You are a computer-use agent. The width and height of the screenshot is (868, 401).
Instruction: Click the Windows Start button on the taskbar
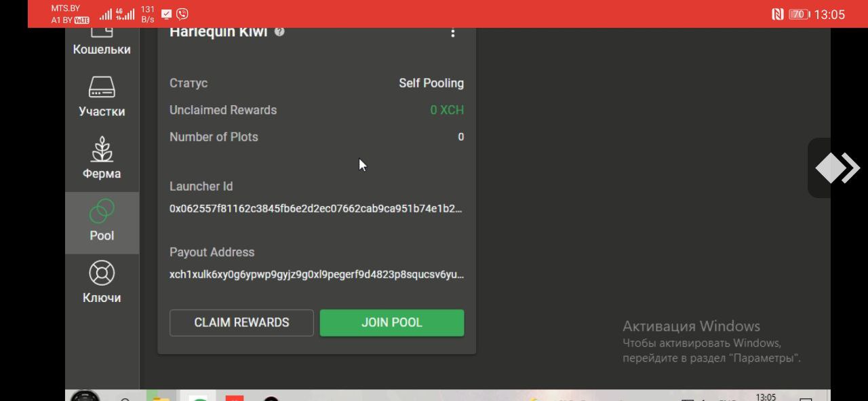pyautogui.click(x=85, y=396)
